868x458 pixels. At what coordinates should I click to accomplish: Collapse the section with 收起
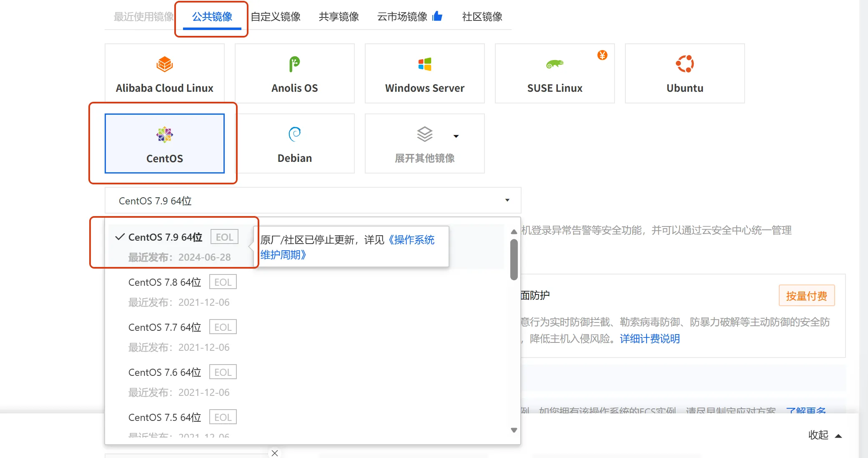pos(825,435)
